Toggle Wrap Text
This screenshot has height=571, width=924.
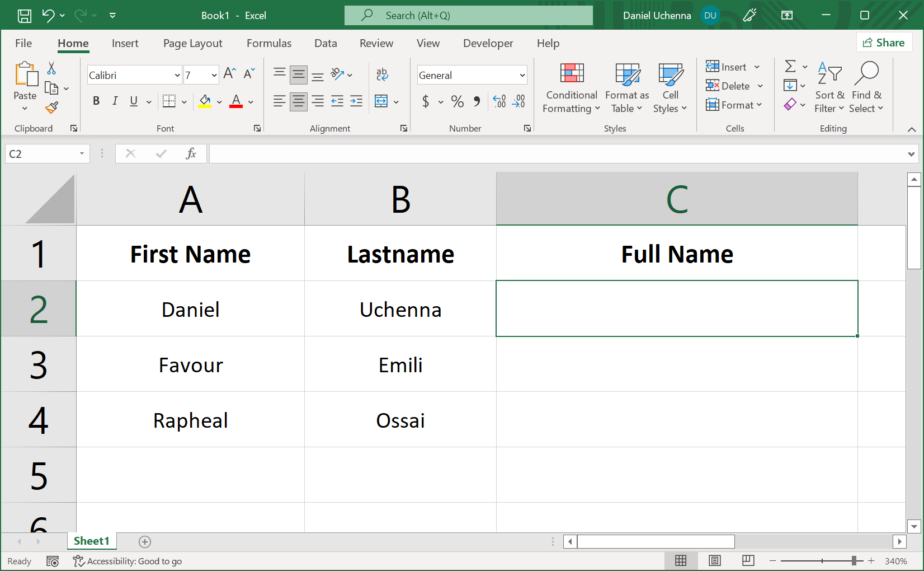[x=382, y=73]
